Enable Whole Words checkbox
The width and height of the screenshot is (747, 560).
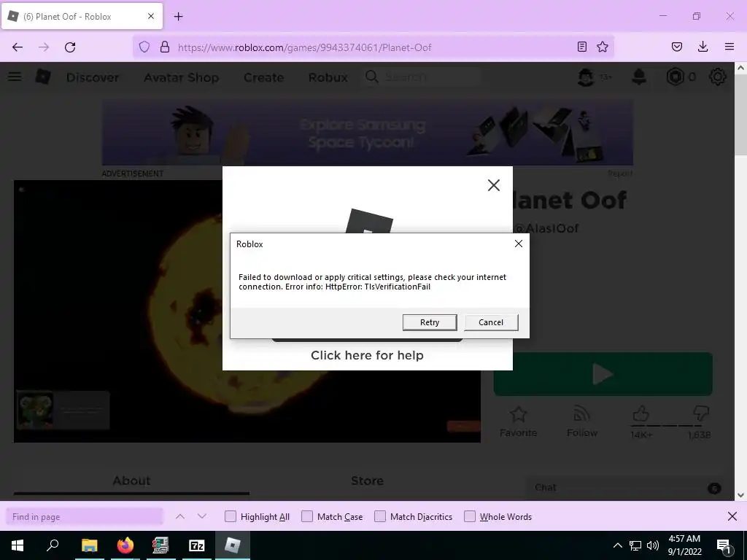click(470, 517)
